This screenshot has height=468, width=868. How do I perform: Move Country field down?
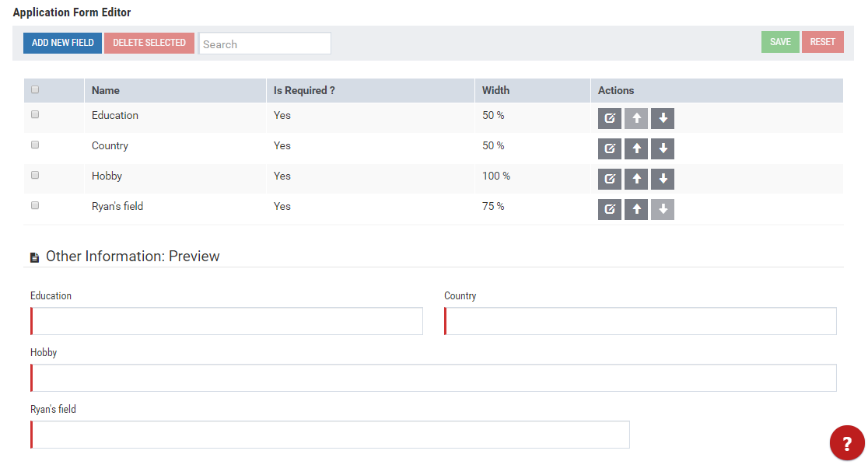click(663, 148)
